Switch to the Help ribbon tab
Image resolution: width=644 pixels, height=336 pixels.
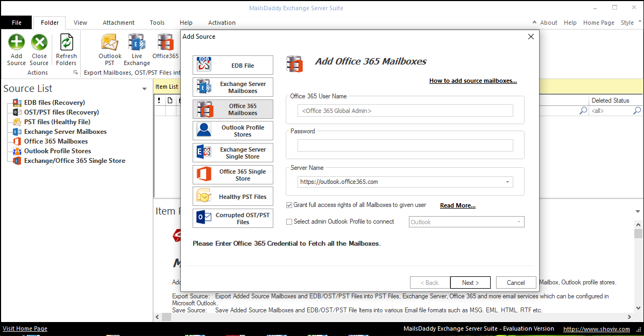click(186, 23)
